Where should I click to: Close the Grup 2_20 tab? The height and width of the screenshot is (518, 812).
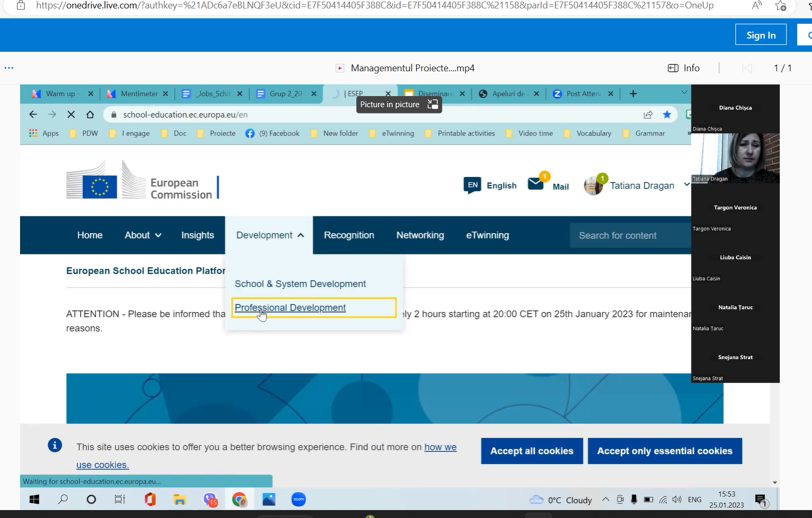[x=314, y=93]
